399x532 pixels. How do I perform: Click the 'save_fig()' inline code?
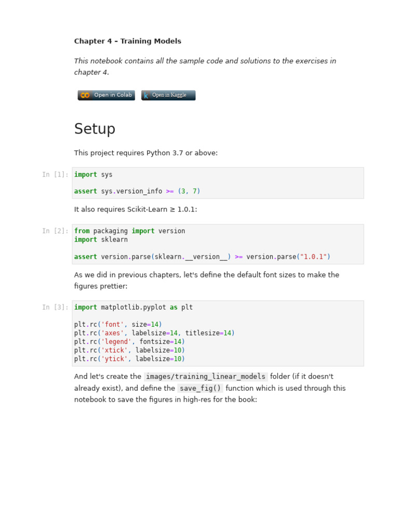pos(200,389)
